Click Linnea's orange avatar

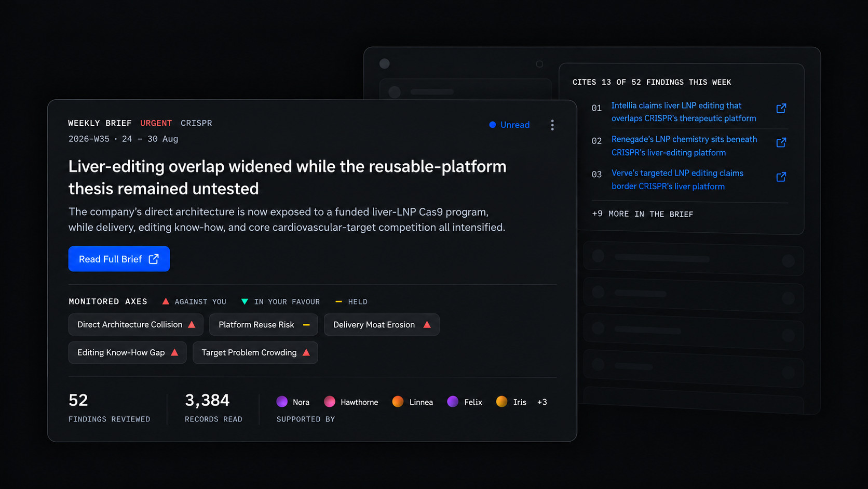click(398, 402)
